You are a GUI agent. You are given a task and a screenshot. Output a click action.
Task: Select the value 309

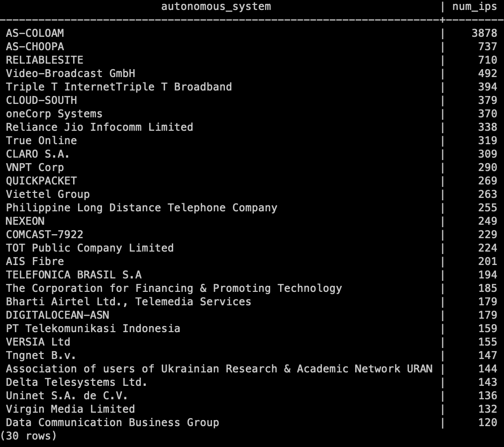click(x=487, y=154)
